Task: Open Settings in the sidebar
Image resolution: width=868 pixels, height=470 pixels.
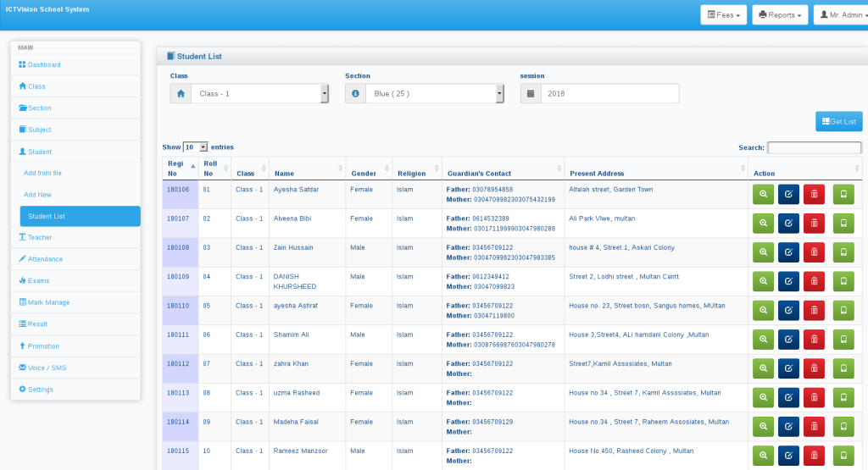Action: pyautogui.click(x=75, y=390)
